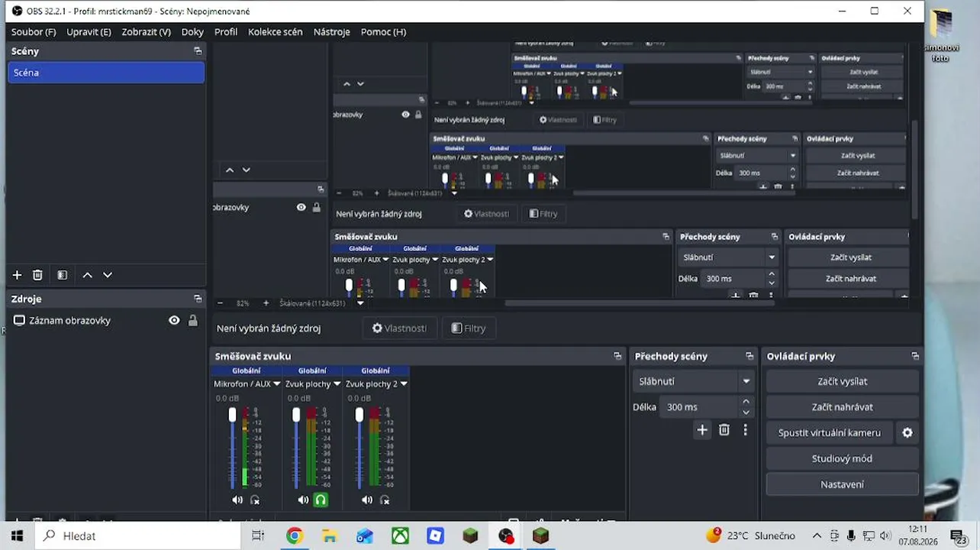Toggle visibility of Záznam obrazovky source

(x=174, y=320)
